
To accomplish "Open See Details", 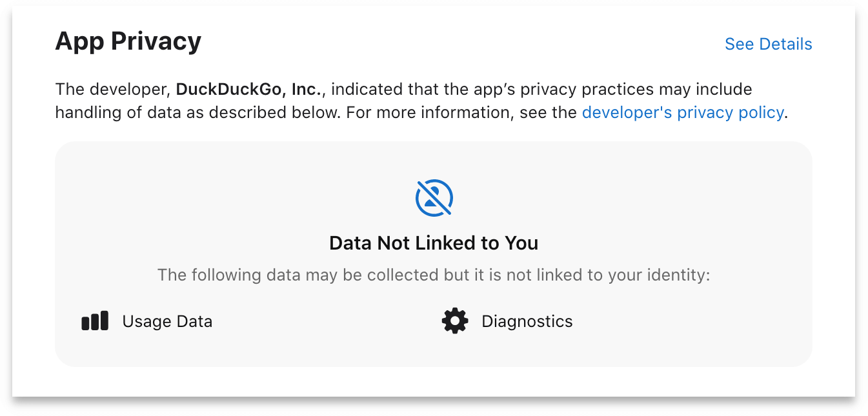I will (768, 44).
